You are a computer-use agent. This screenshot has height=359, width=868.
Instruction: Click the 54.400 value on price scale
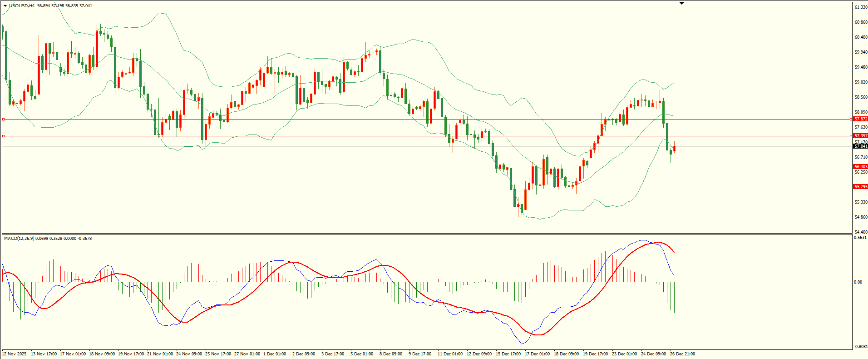[x=861, y=232]
